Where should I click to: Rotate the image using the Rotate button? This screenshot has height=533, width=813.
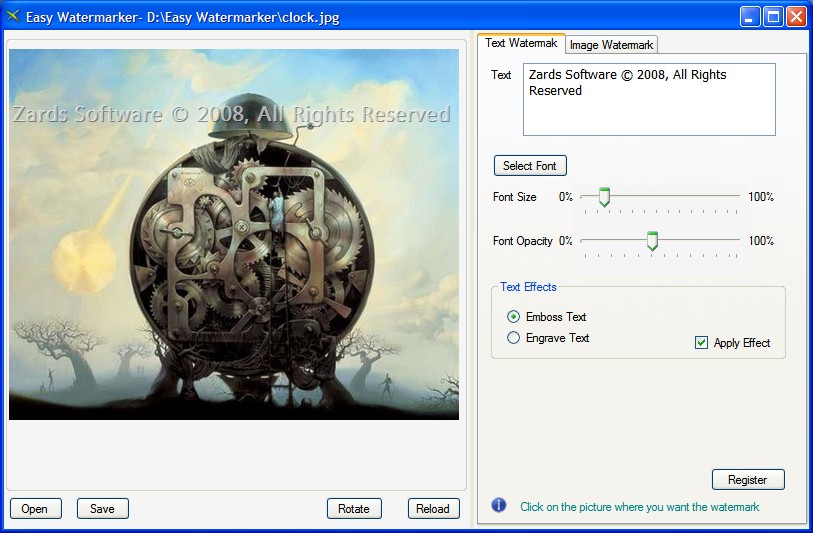[x=354, y=509]
